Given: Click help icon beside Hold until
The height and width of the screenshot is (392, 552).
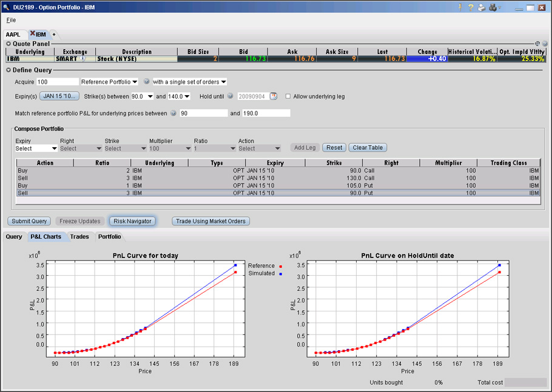Looking at the screenshot, I should (231, 96).
